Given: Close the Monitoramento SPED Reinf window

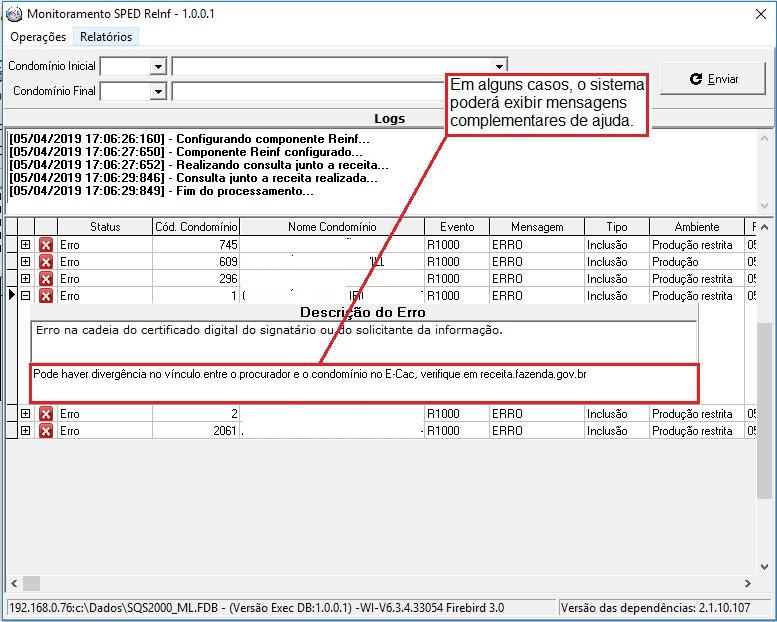Looking at the screenshot, I should (761, 14).
